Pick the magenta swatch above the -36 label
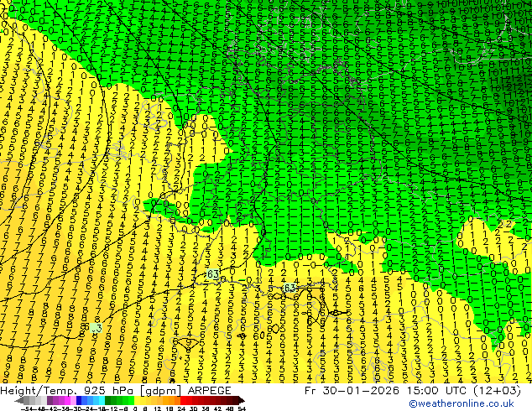532x411 pixels. (67, 400)
